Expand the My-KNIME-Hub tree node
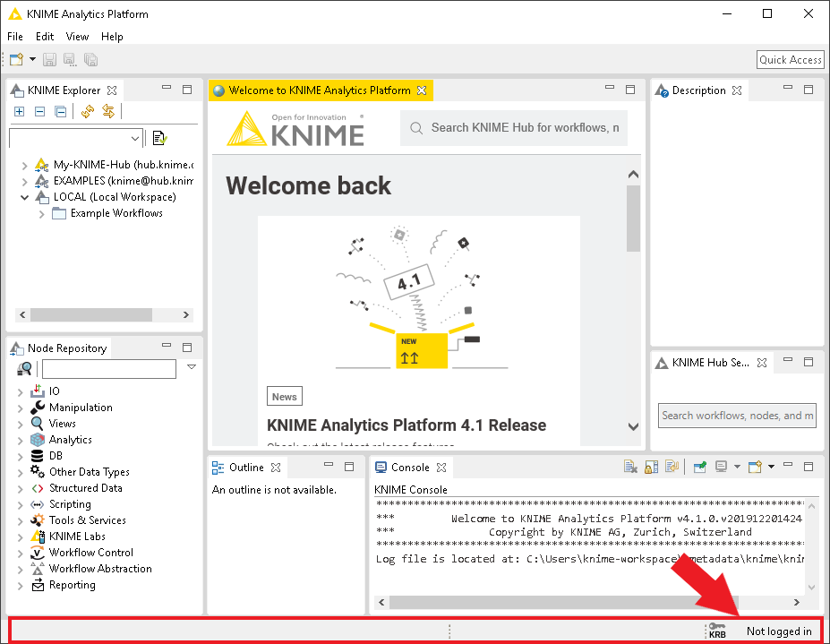The image size is (830, 644). (24, 165)
